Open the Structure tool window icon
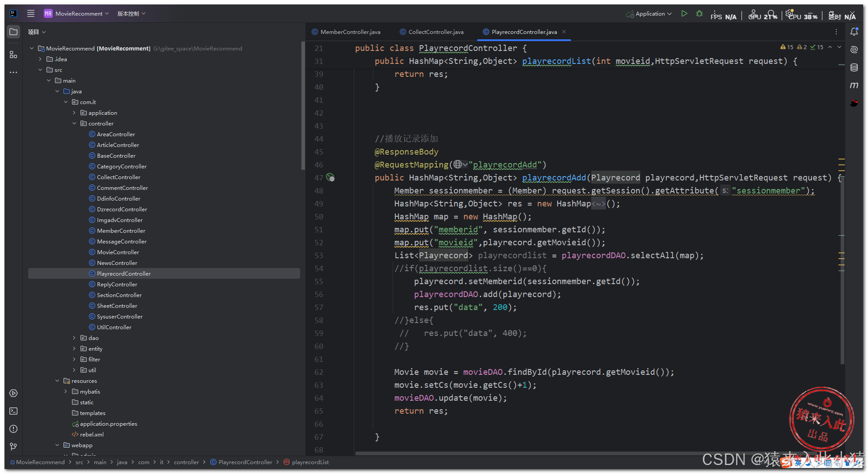This screenshot has width=868, height=474. click(x=13, y=55)
